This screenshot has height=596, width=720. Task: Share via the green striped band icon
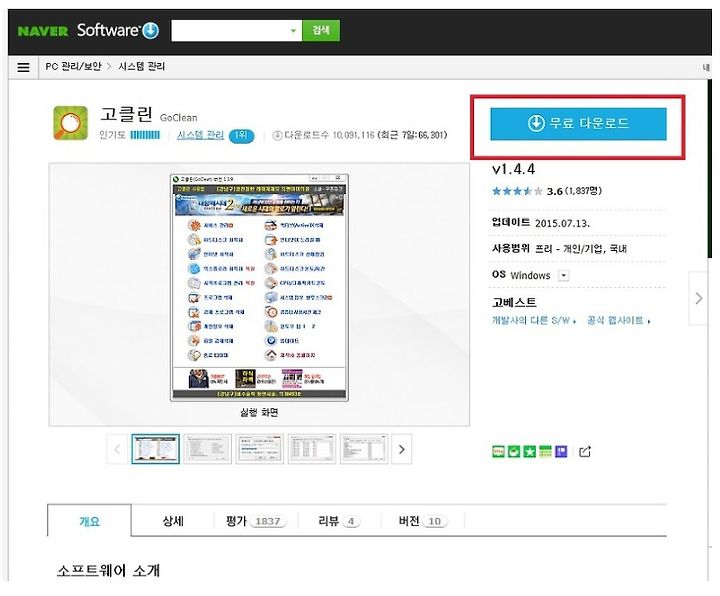545,451
